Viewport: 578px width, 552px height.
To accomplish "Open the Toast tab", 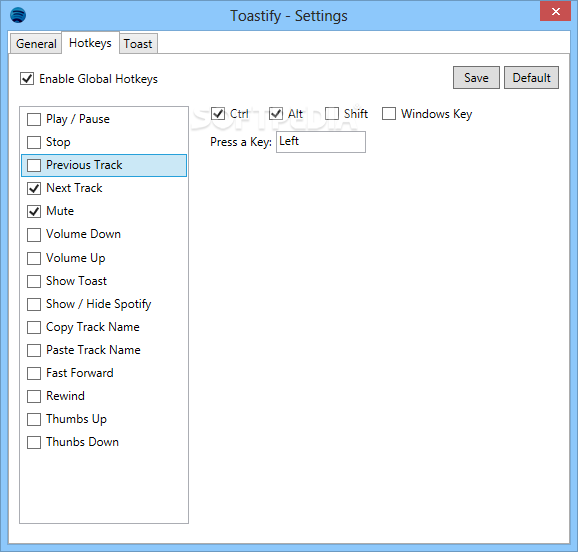I will pyautogui.click(x=138, y=44).
